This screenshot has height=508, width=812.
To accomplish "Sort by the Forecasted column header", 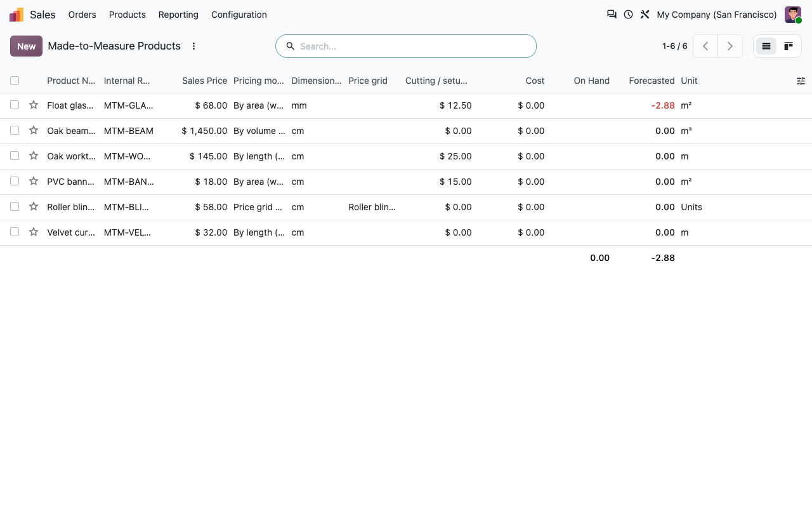I will [x=652, y=81].
